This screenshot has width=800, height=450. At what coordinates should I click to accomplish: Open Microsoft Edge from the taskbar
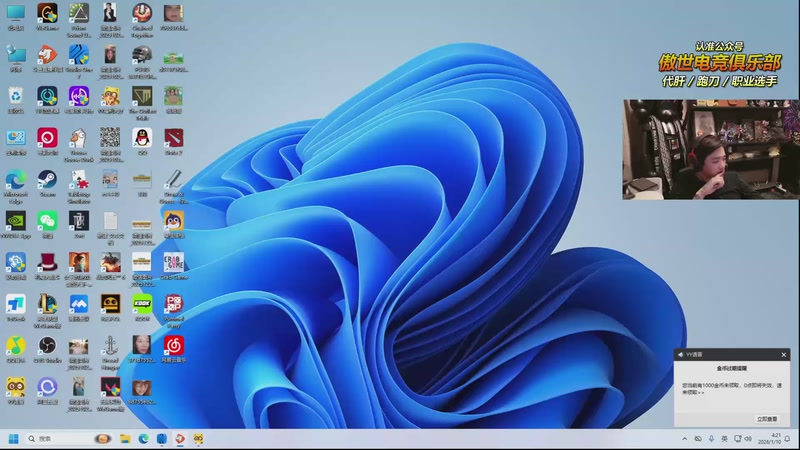coord(143,439)
